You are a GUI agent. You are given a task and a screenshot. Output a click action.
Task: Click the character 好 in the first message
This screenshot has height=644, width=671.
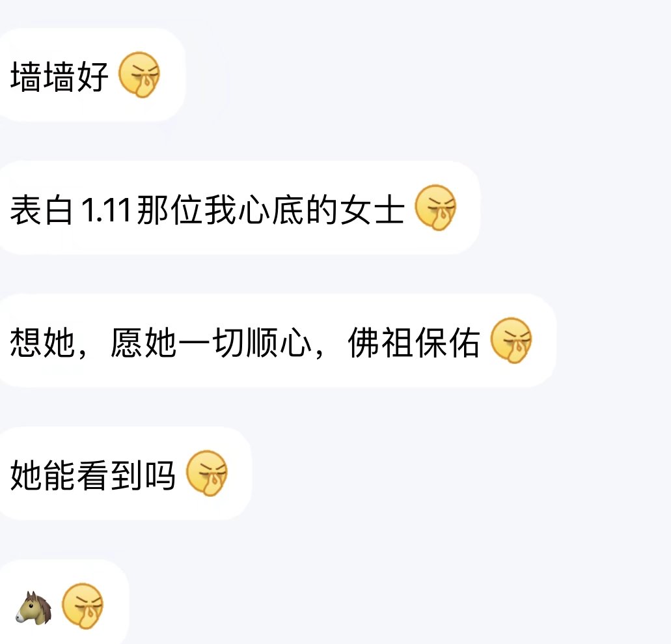[92, 77]
